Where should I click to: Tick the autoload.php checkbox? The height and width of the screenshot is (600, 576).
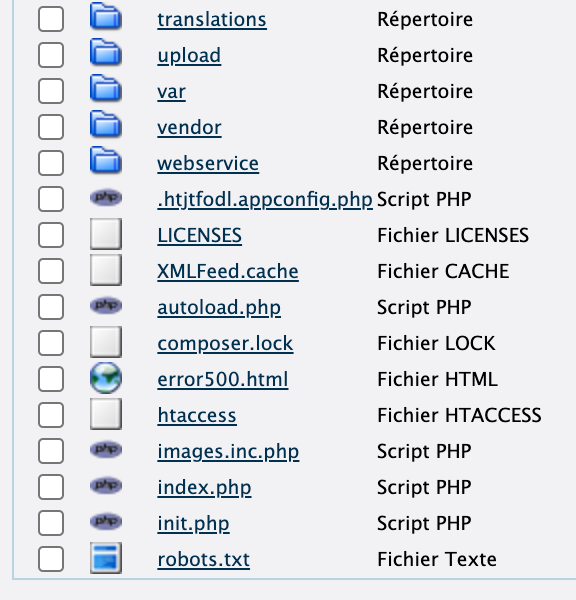(51, 307)
